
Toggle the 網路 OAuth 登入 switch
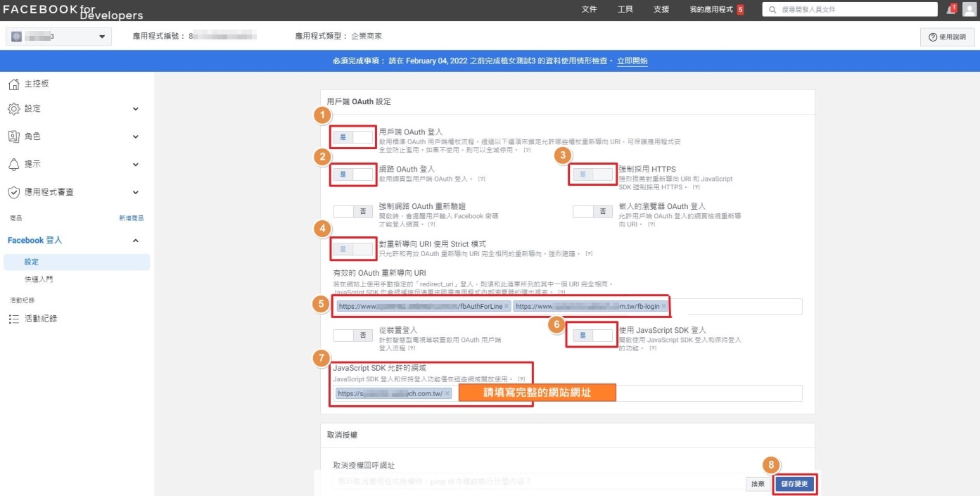click(x=353, y=174)
